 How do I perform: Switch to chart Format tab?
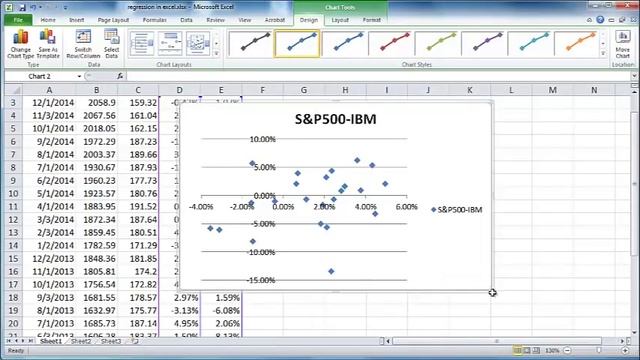pyautogui.click(x=371, y=20)
